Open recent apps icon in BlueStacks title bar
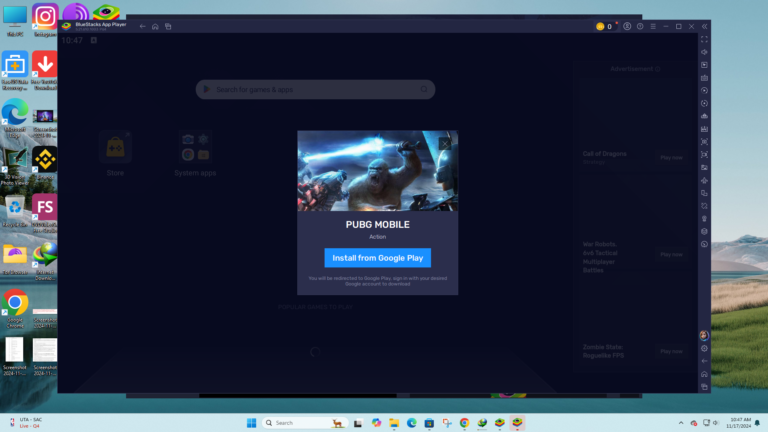 coord(168,26)
